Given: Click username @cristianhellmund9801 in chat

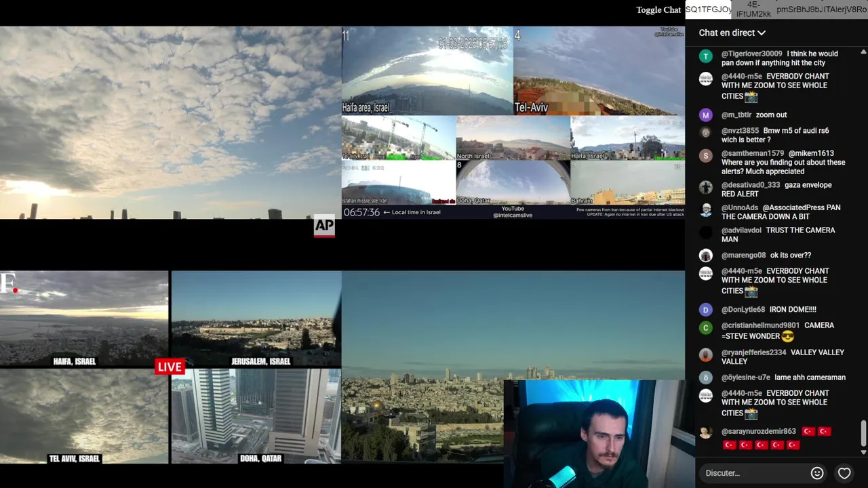Looking at the screenshot, I should (760, 325).
